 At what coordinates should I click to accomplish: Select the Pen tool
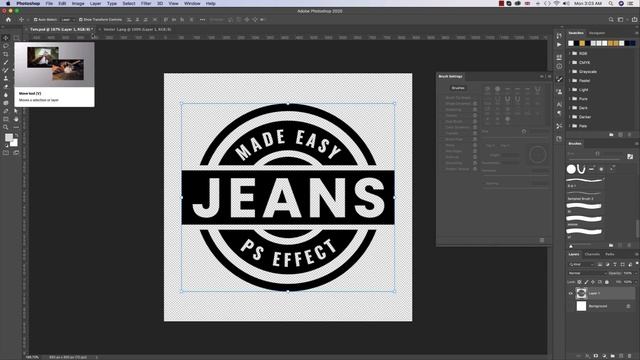[6, 111]
